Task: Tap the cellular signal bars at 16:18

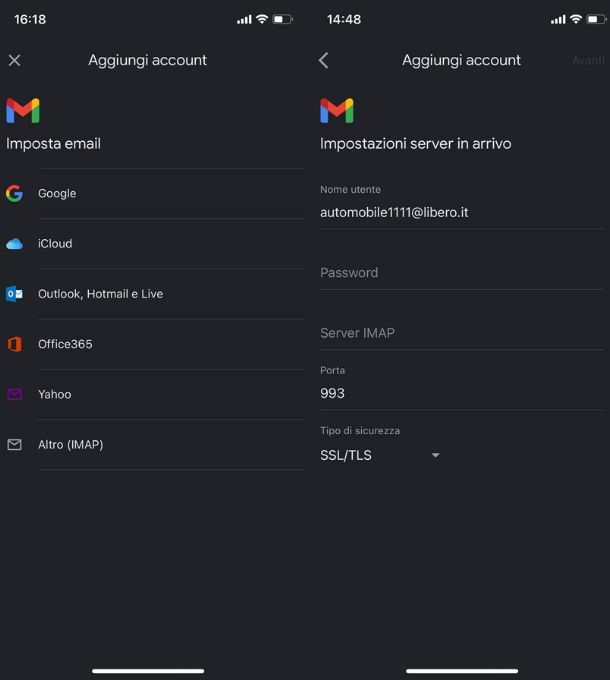Action: pyautogui.click(x=244, y=20)
